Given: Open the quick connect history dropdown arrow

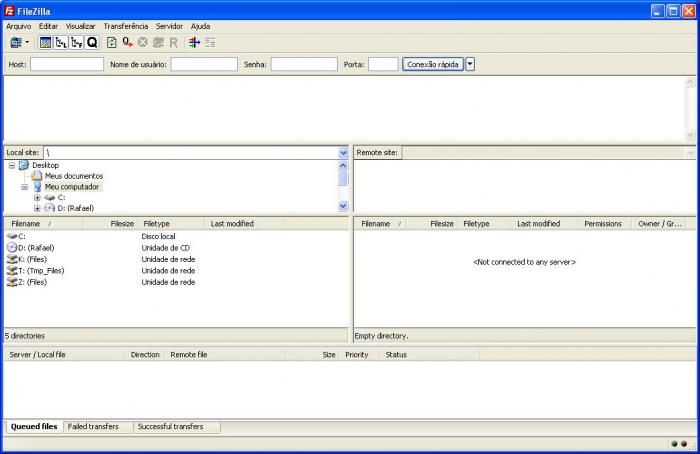Looking at the screenshot, I should pyautogui.click(x=470, y=64).
